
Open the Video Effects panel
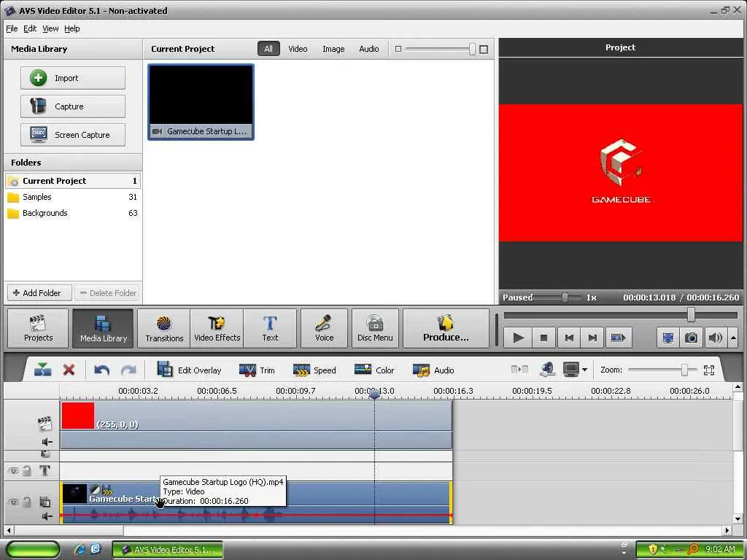217,329
